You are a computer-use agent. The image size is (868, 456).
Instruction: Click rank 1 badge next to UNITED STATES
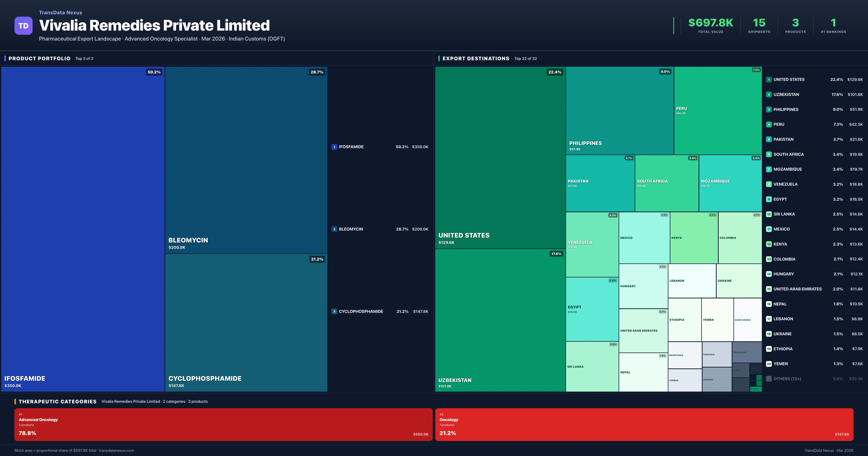[x=769, y=80]
